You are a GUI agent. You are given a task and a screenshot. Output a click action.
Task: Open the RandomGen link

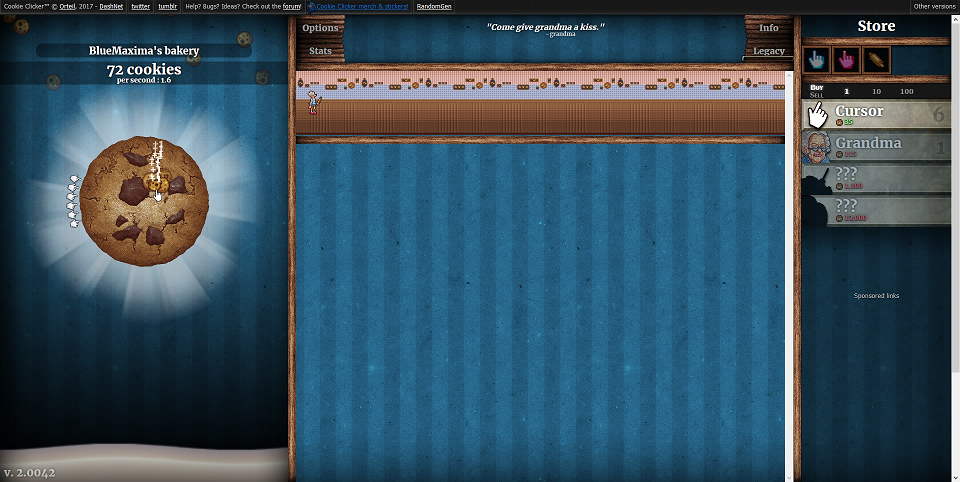(x=434, y=6)
